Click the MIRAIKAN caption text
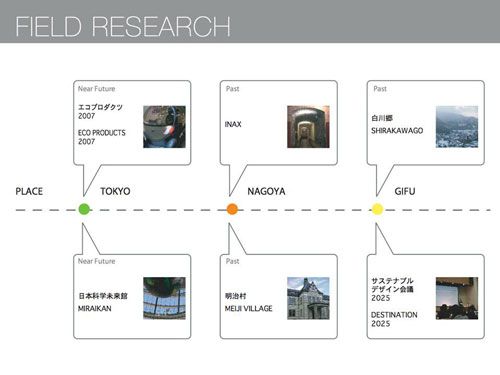Screen dimensions: 500x375 click(95, 308)
